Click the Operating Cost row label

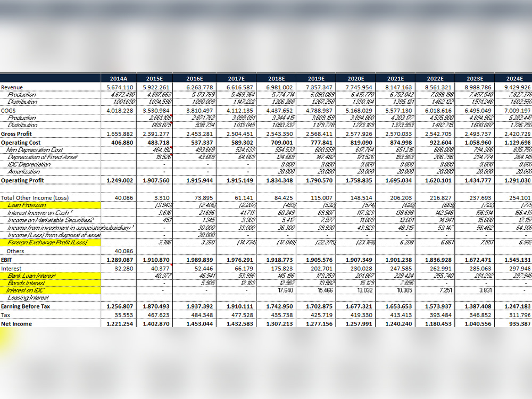pyautogui.click(x=21, y=143)
